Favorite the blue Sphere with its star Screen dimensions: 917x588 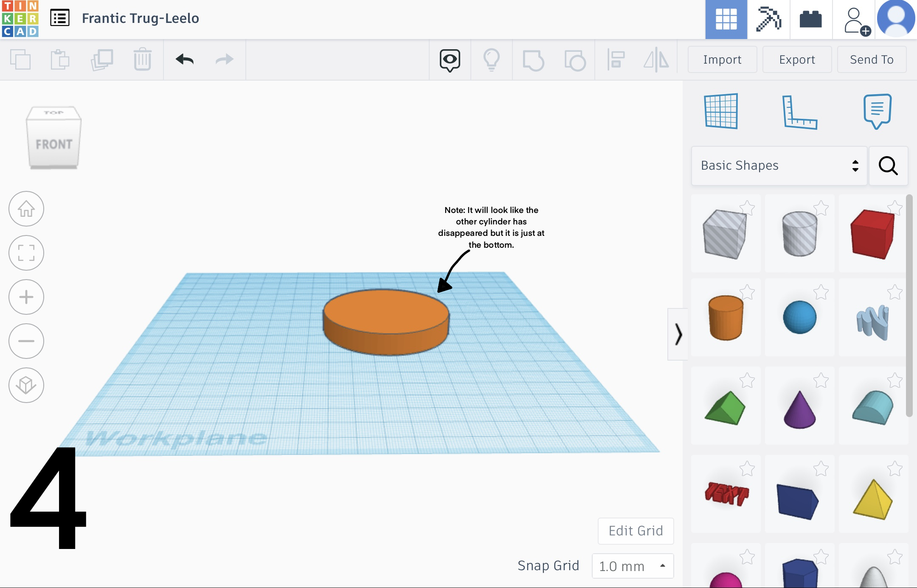coord(821,292)
